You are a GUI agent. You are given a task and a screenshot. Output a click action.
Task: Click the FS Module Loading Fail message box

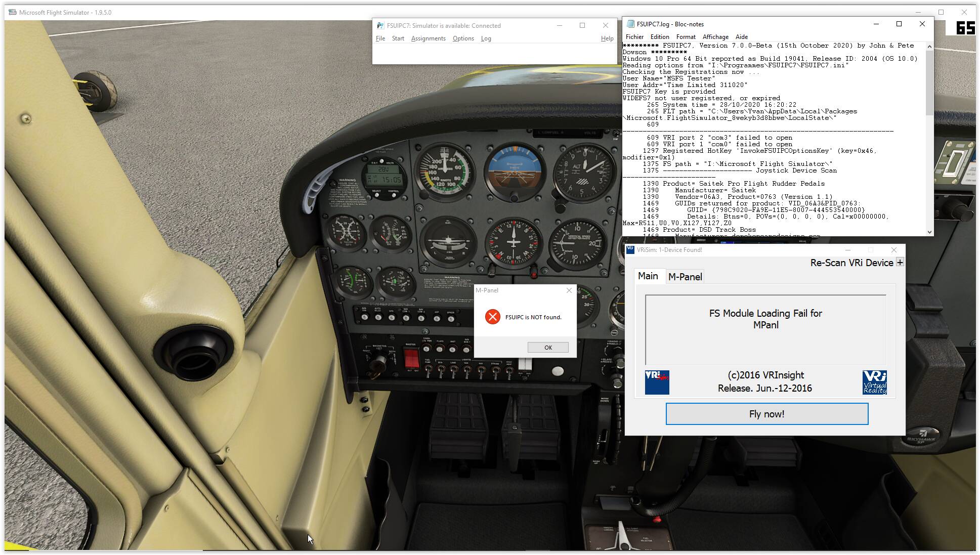[765, 329]
